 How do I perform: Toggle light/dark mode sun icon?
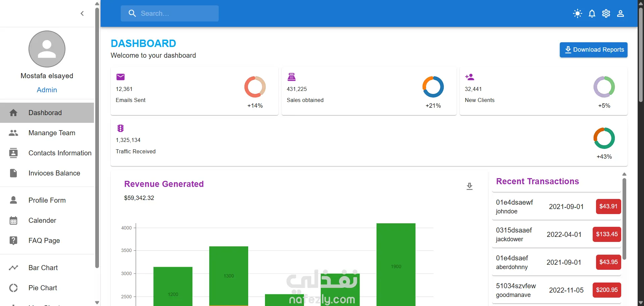point(578,13)
